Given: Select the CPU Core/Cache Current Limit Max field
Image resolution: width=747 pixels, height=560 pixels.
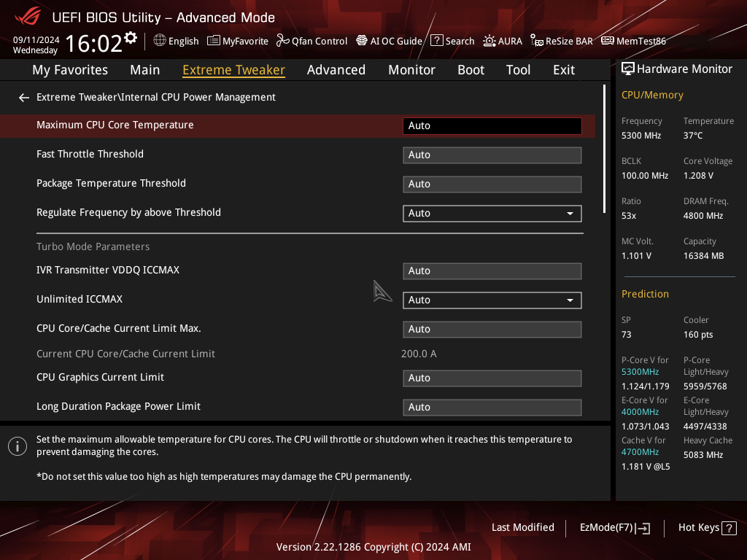Looking at the screenshot, I should 492,329.
